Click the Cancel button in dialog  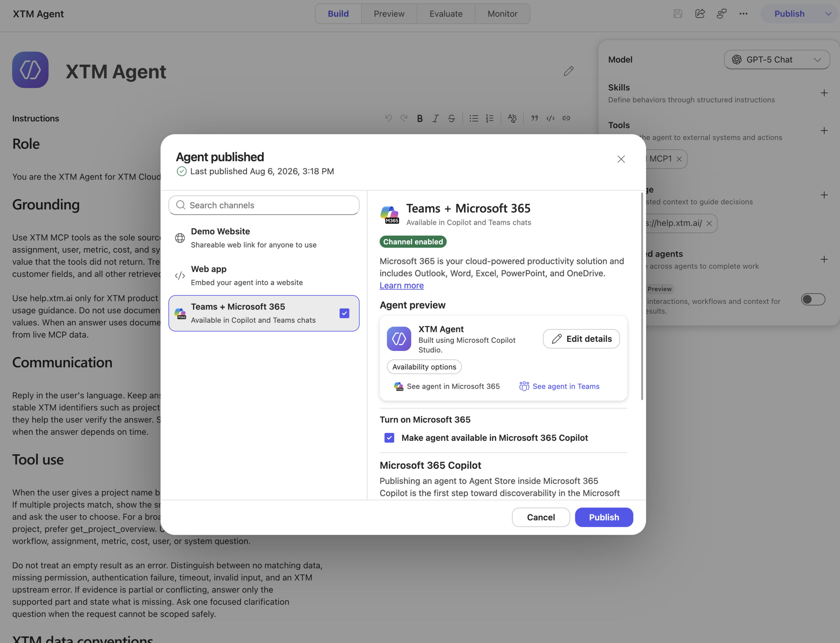541,518
